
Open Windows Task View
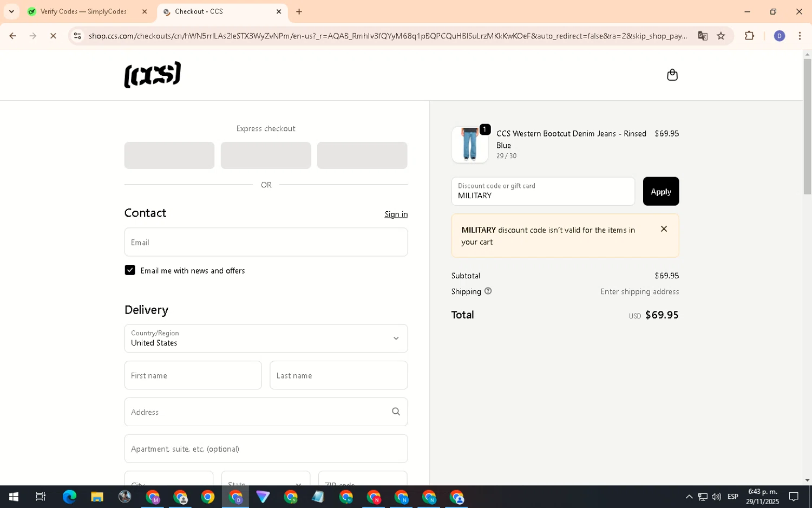[x=41, y=497]
